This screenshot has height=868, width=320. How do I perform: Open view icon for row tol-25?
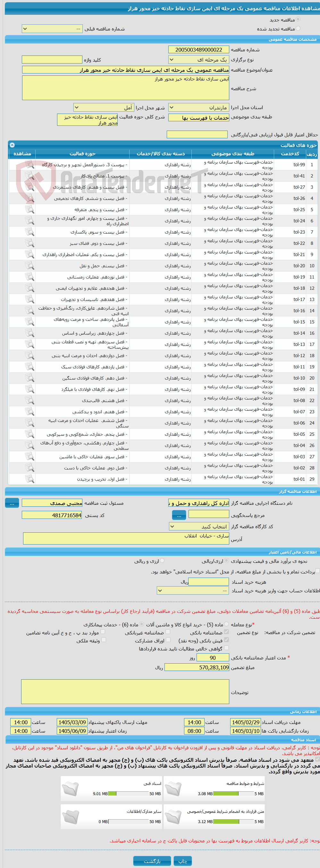(x=29, y=210)
